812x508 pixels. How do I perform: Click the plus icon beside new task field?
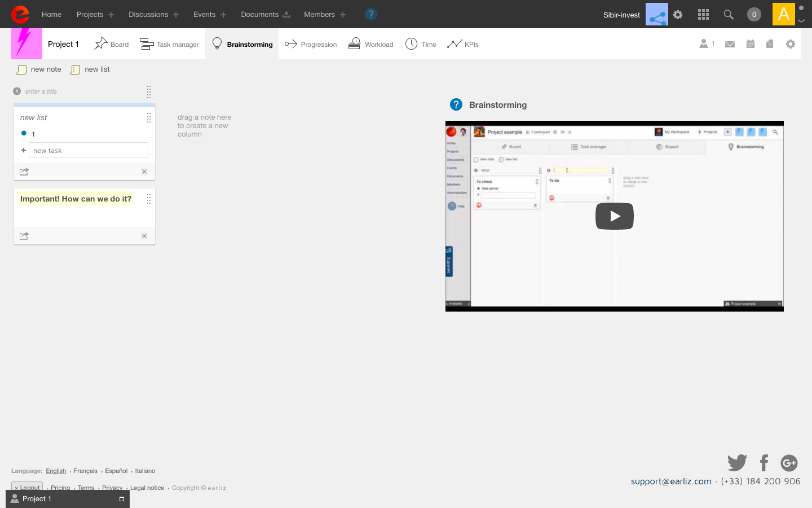[24, 150]
